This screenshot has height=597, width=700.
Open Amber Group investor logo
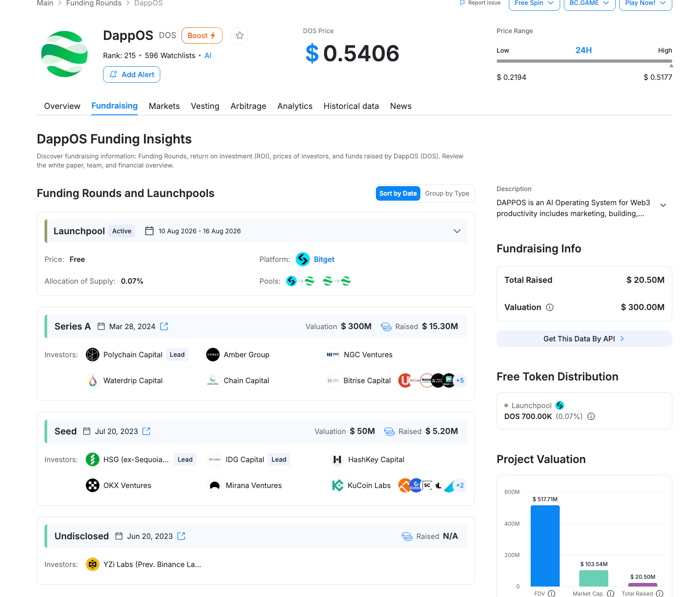(213, 355)
